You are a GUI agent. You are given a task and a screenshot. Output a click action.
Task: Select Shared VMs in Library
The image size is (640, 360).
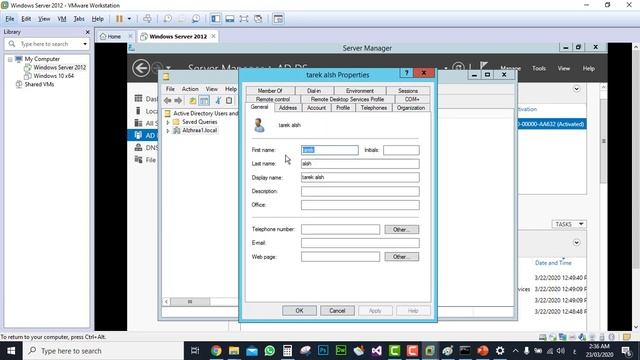39,84
